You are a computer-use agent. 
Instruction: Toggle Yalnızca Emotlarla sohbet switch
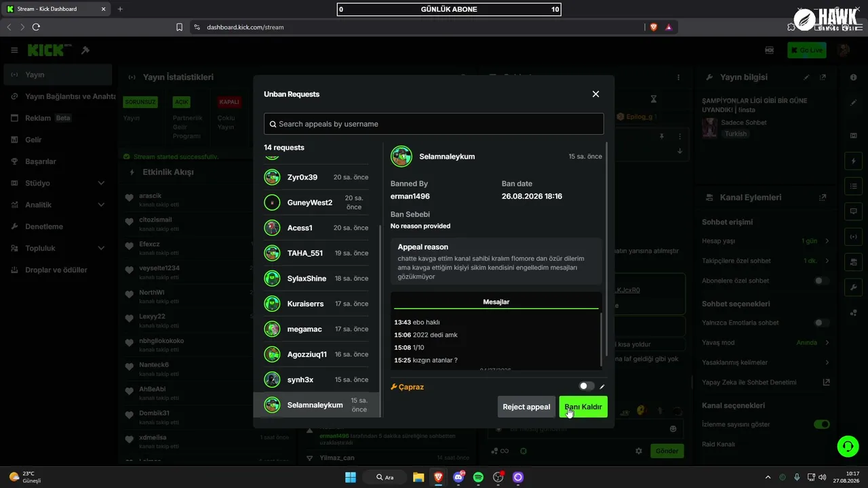point(821,323)
